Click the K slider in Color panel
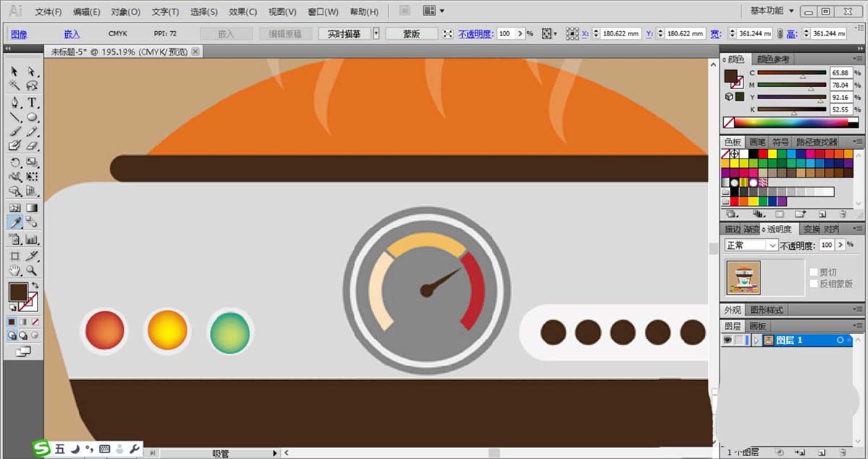This screenshot has height=459, width=868. point(791,109)
